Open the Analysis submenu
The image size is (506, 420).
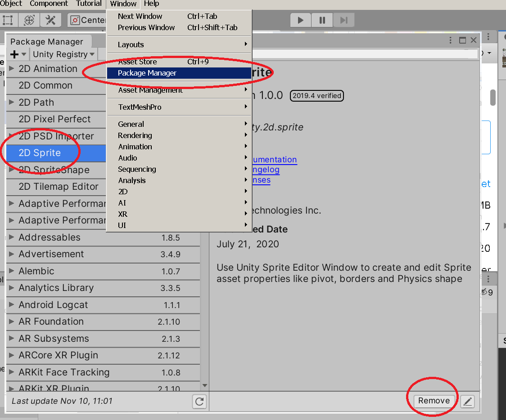pyautogui.click(x=179, y=180)
